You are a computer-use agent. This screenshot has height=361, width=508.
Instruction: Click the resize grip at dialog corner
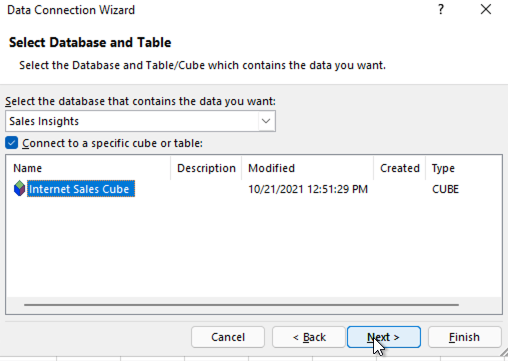click(504, 352)
